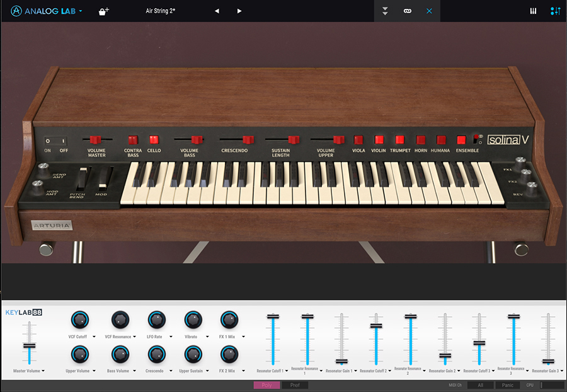Click the KeyLab Master Volume fader

click(x=29, y=346)
